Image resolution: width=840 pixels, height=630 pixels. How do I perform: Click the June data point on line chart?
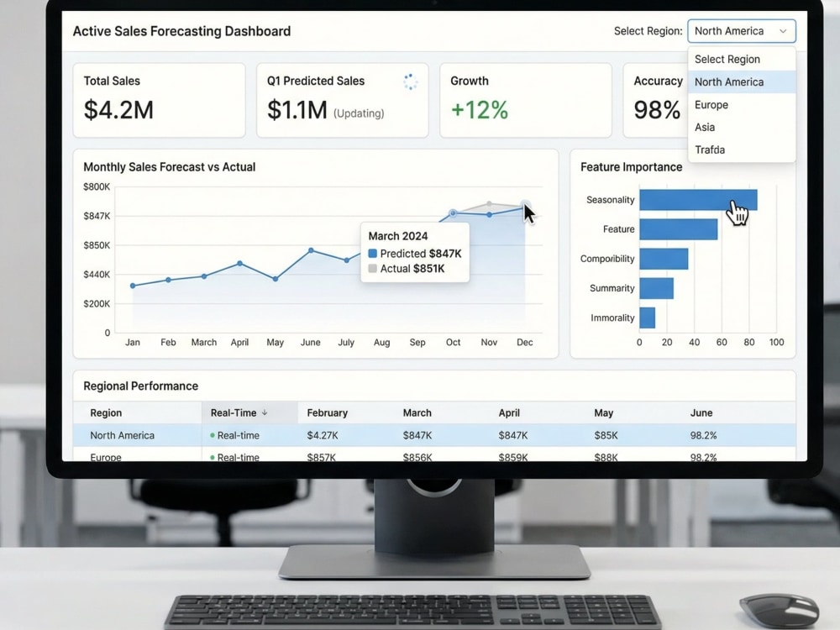311,250
